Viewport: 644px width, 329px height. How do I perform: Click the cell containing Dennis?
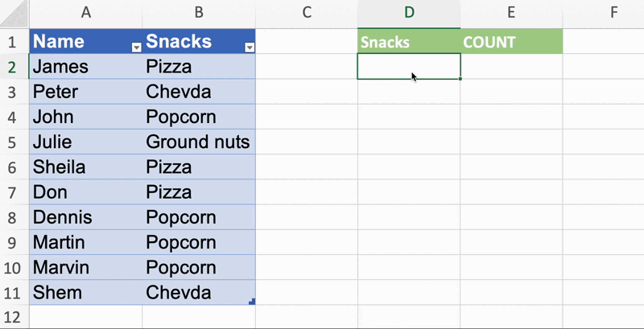(85, 217)
